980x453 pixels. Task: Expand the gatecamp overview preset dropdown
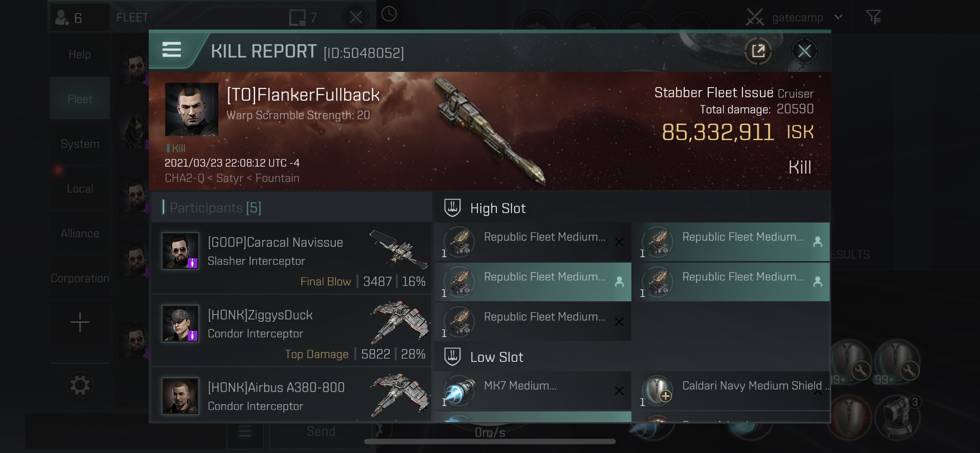[x=838, y=17]
